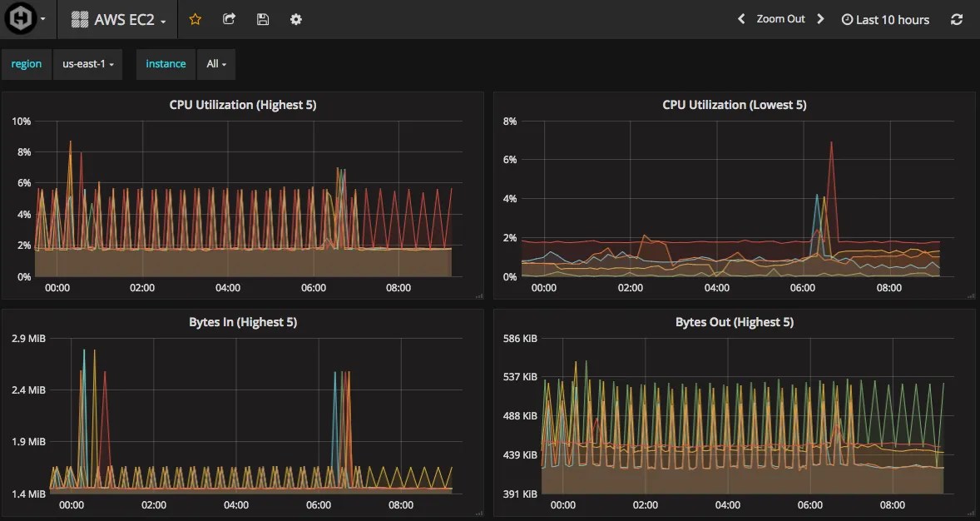Screen dimensions: 980x521
Task: Select the Last 10 hours time range
Action: pyautogui.click(x=891, y=19)
